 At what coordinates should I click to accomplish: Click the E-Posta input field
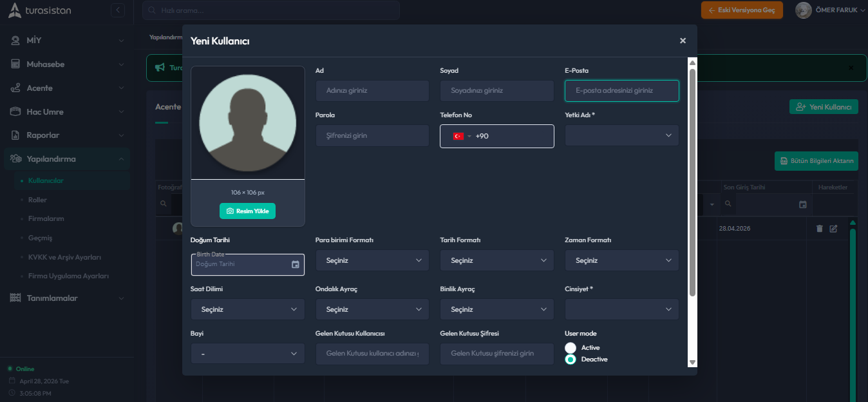621,91
